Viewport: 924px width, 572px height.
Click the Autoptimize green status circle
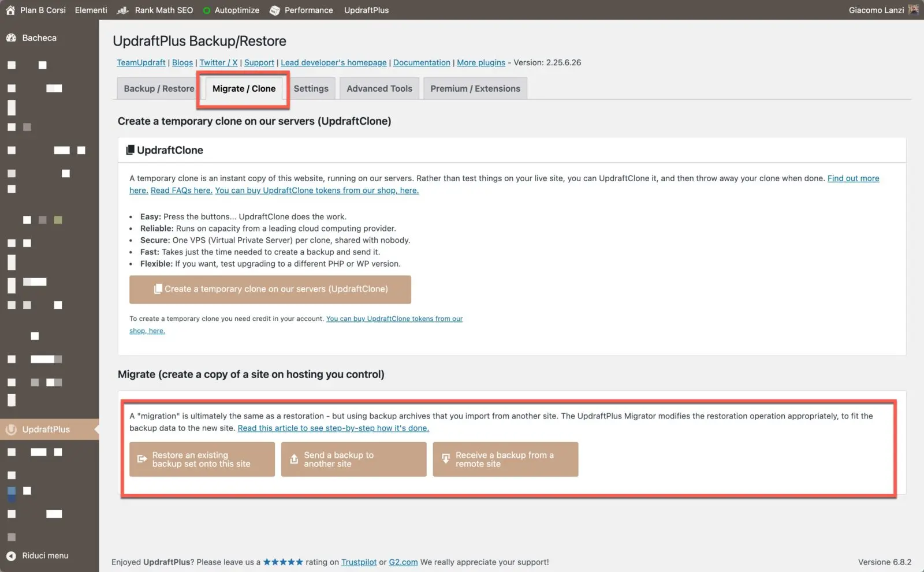pyautogui.click(x=206, y=10)
